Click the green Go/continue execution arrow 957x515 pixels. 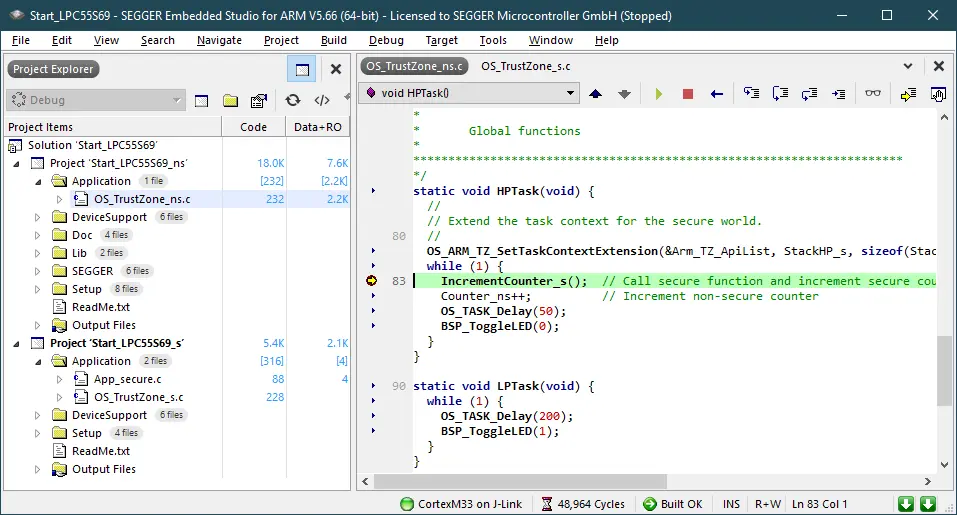click(658, 94)
